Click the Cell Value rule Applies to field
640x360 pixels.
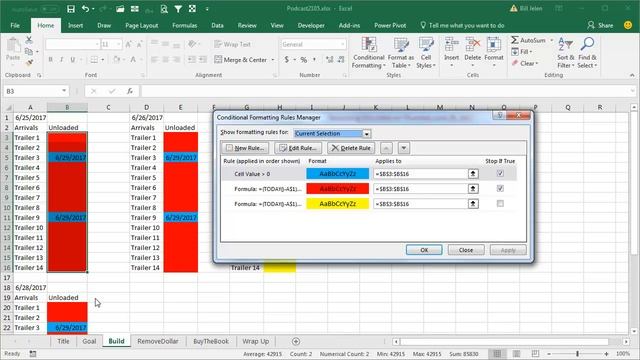[x=420, y=174]
